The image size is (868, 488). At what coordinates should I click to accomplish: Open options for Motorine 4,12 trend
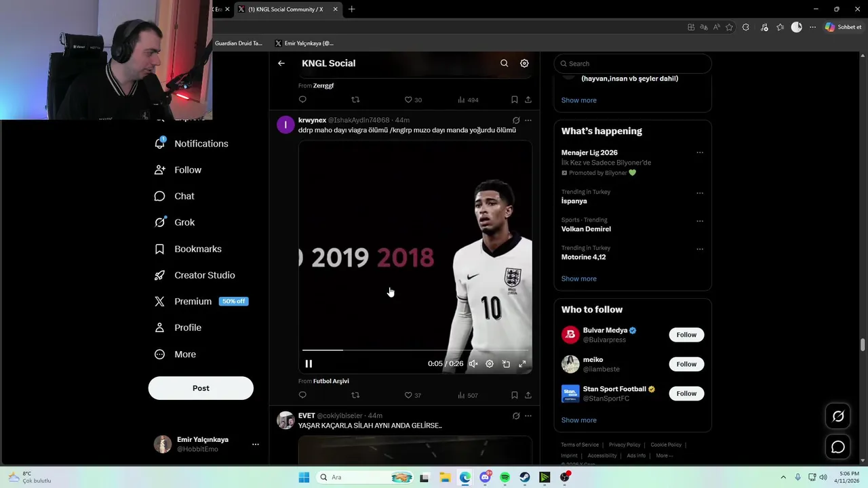tap(700, 249)
